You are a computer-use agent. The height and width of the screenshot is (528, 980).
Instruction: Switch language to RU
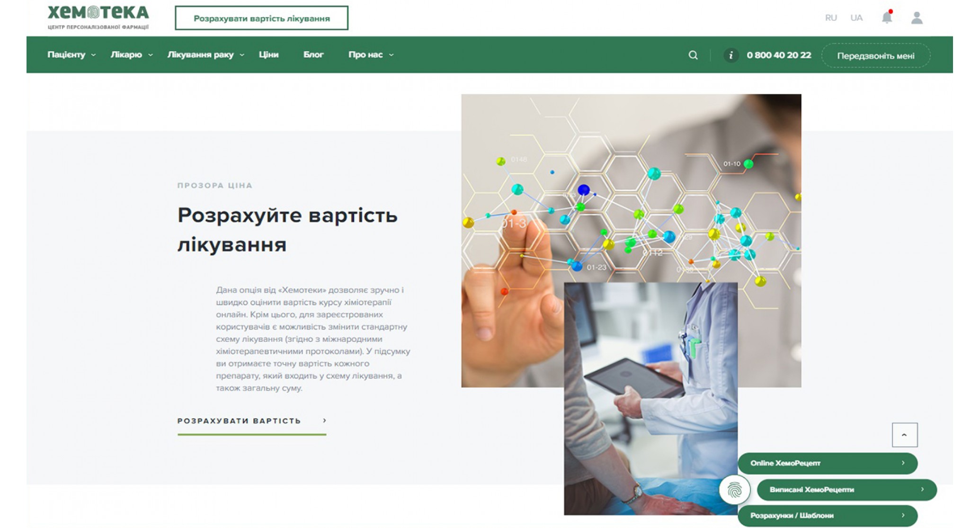(831, 18)
